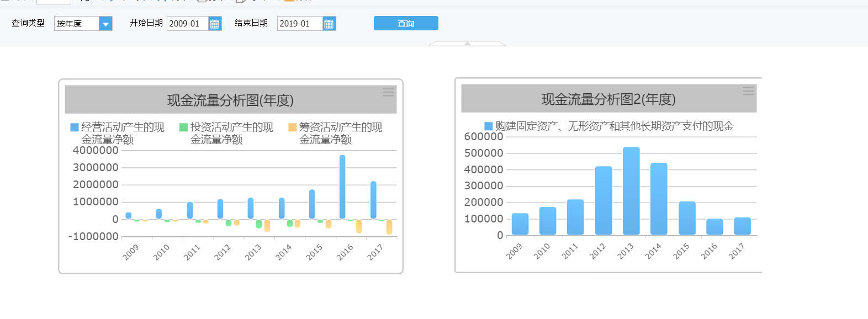Screen dimensions: 868x319
Task: Click the 2013 x-axis label in chart 1
Action: (x=253, y=252)
